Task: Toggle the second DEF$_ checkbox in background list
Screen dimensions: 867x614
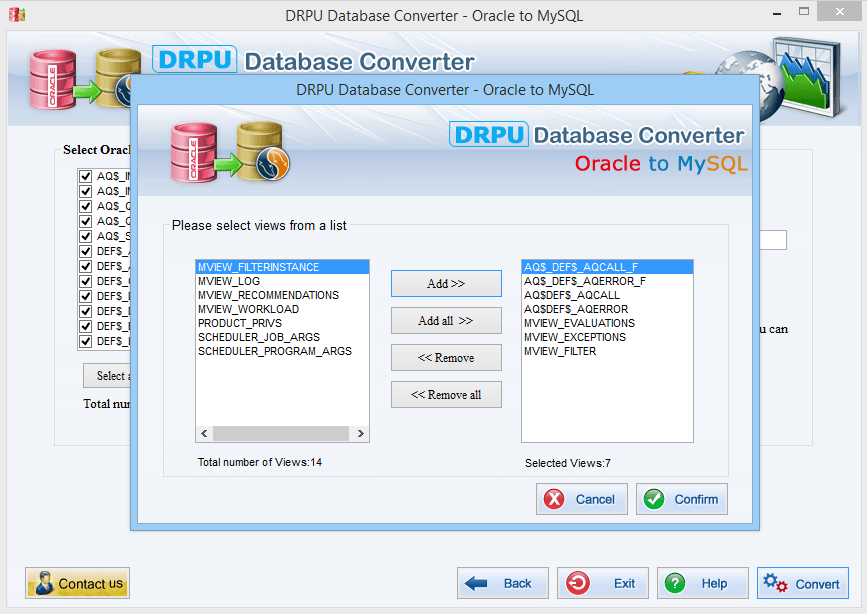Action: click(x=86, y=266)
